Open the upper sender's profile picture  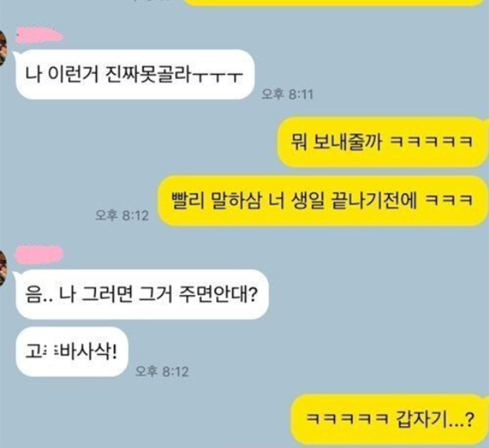click(3, 48)
